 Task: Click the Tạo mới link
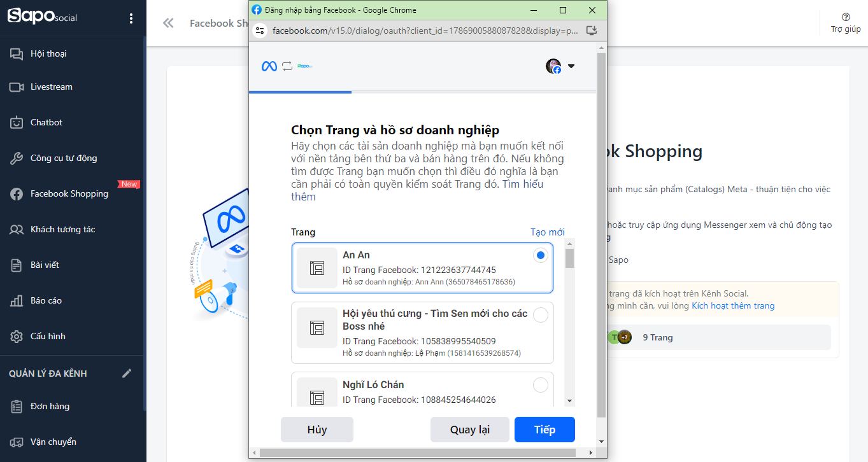pyautogui.click(x=548, y=232)
